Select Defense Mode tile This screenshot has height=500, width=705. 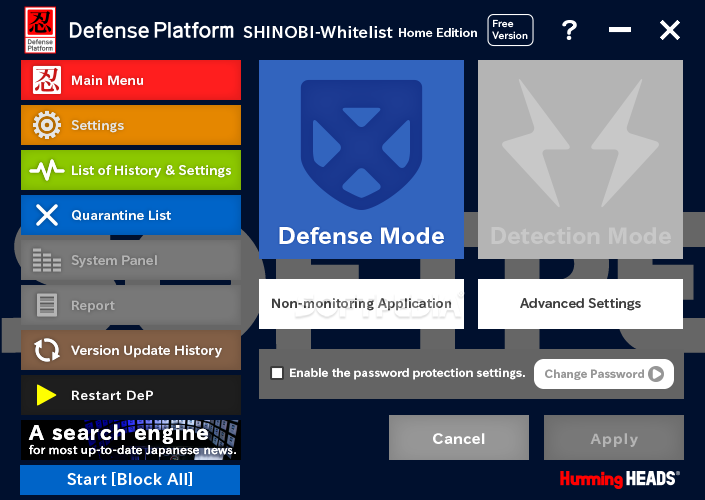pyautogui.click(x=361, y=159)
